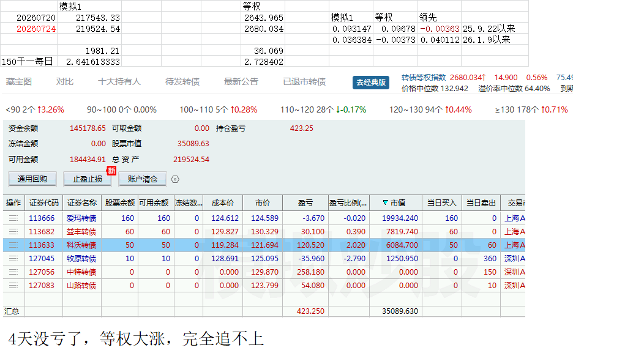Select security code 127083
644x356 pixels.
[x=42, y=286]
